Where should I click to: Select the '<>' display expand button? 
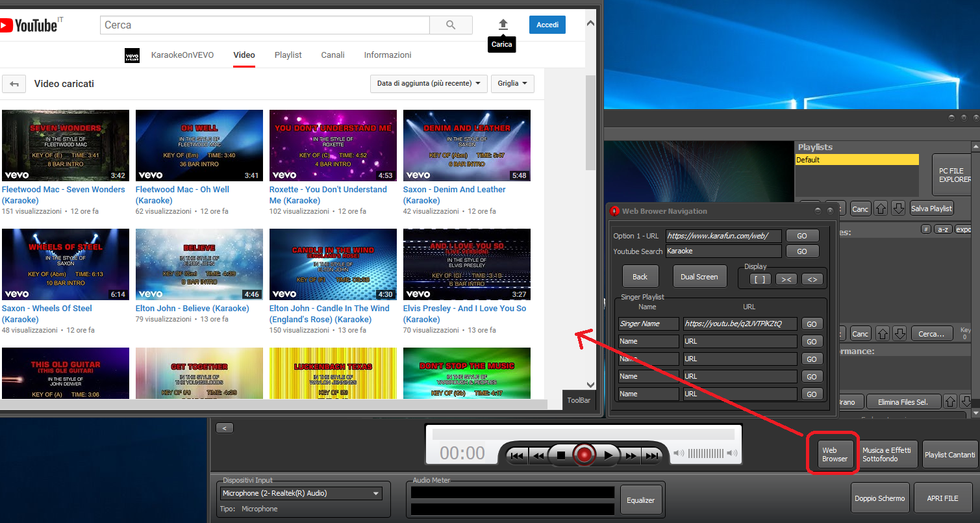811,279
